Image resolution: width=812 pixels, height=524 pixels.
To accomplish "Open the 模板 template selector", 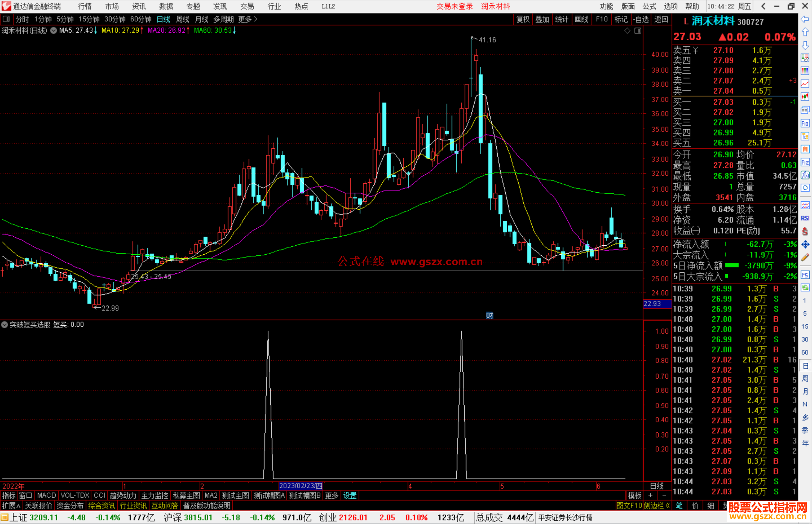I will point(635,495).
